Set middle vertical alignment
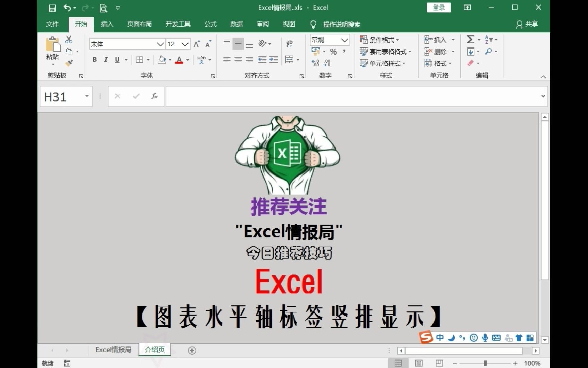The width and height of the screenshot is (588, 368). coord(238,43)
